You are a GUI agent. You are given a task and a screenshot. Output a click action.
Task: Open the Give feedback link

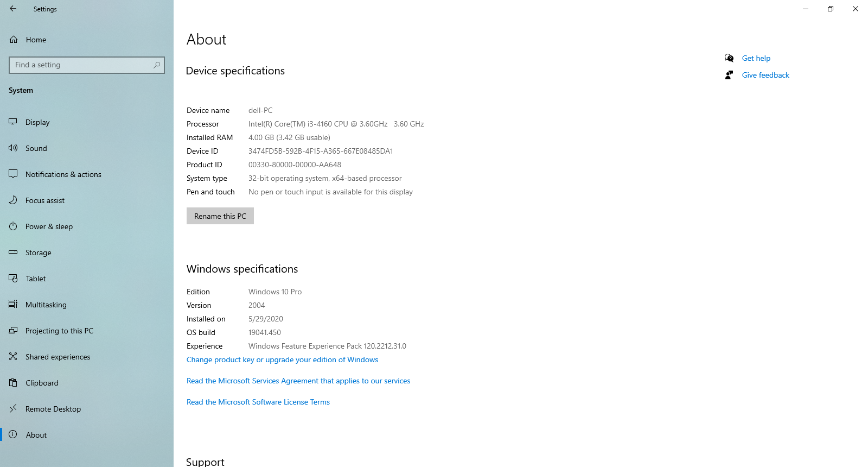point(765,75)
